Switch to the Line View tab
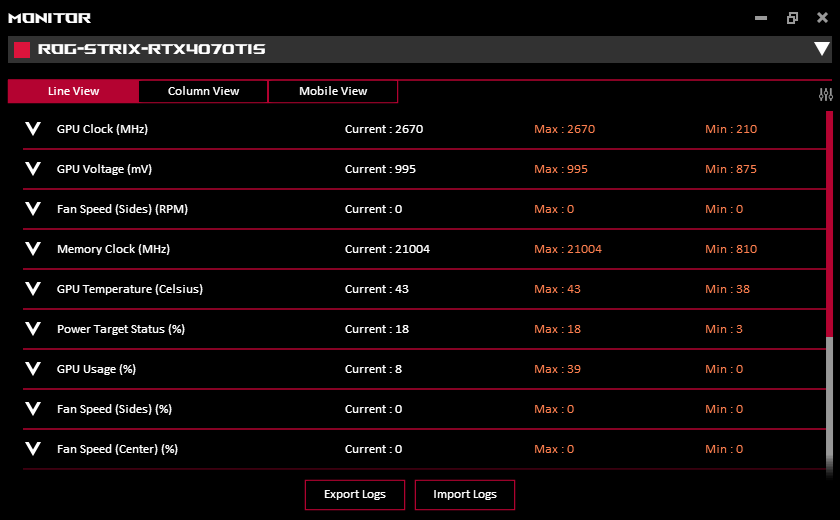Image resolution: width=840 pixels, height=520 pixels. tap(73, 91)
